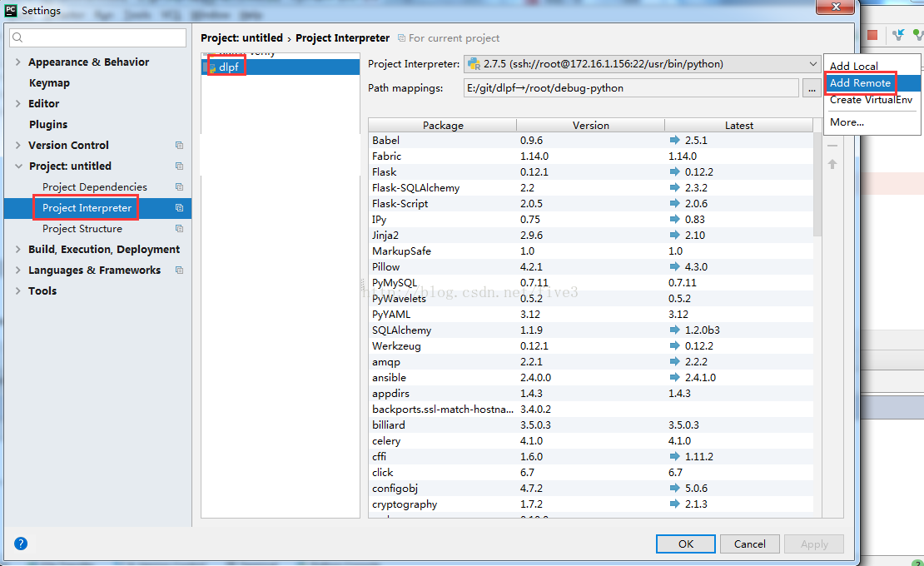Click the Settings search input field
The width and height of the screenshot is (924, 566).
98,37
